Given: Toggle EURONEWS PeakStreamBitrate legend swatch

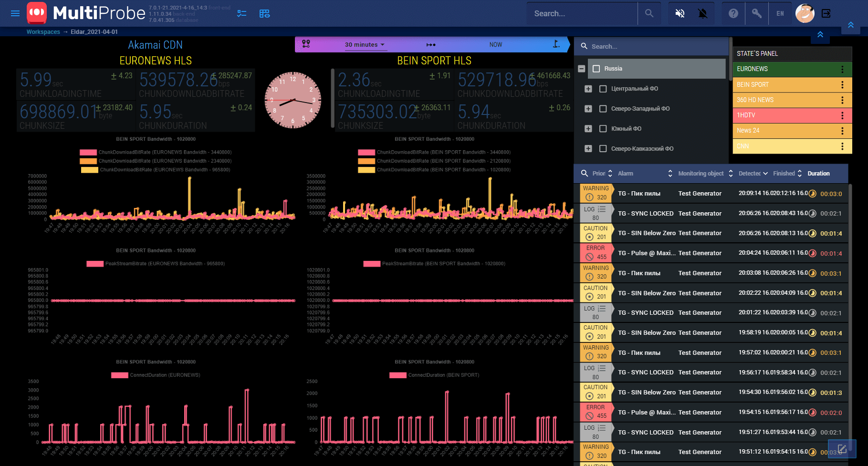Looking at the screenshot, I should point(95,264).
